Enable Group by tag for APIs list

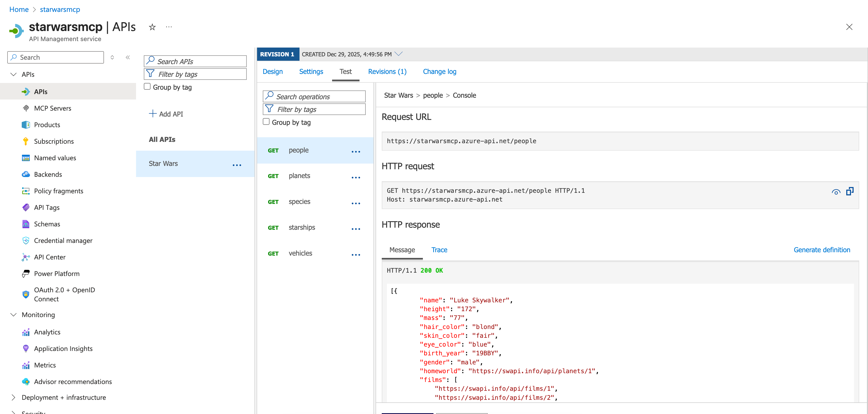[147, 86]
